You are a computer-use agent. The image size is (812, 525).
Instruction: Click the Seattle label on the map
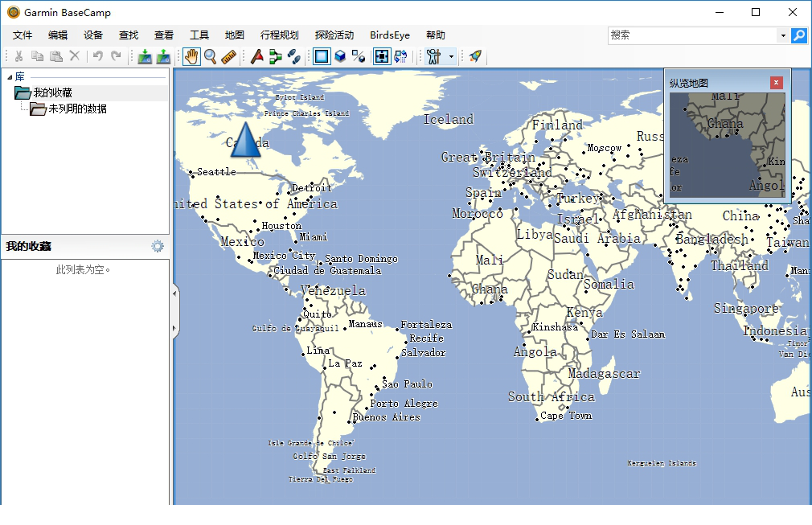click(216, 171)
